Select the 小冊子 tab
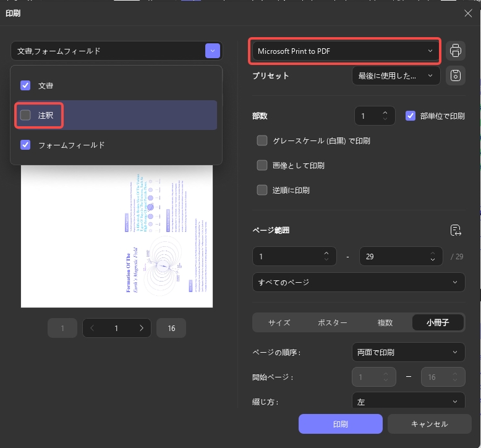 coord(438,323)
